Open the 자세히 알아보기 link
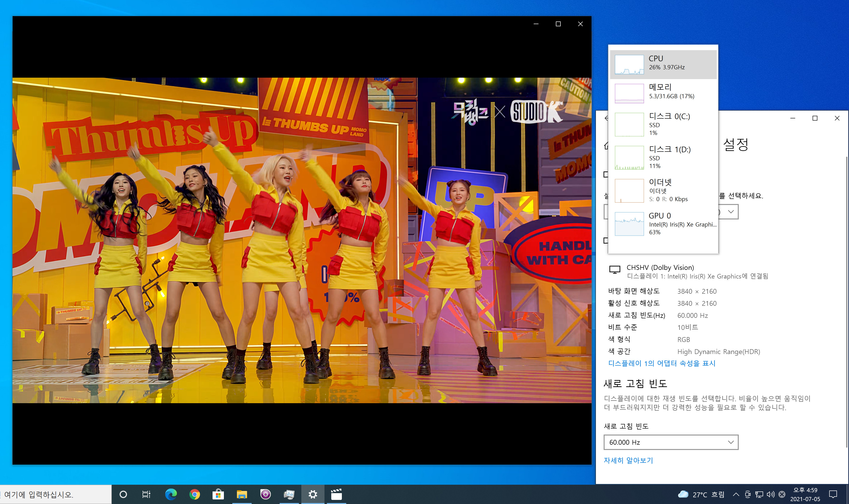Viewport: 849px width, 504px height. click(628, 460)
